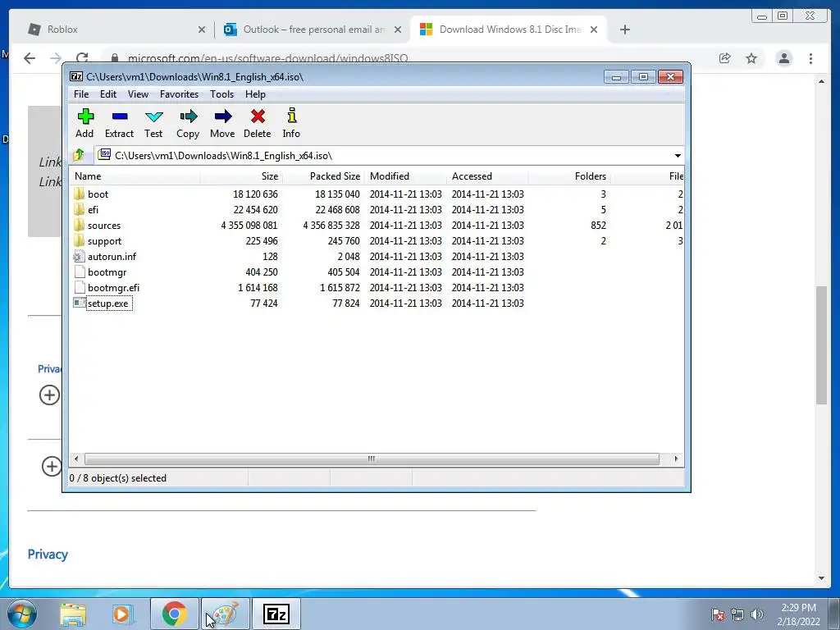Select the Move toolbar icon
This screenshot has width=840, height=630.
click(x=223, y=116)
